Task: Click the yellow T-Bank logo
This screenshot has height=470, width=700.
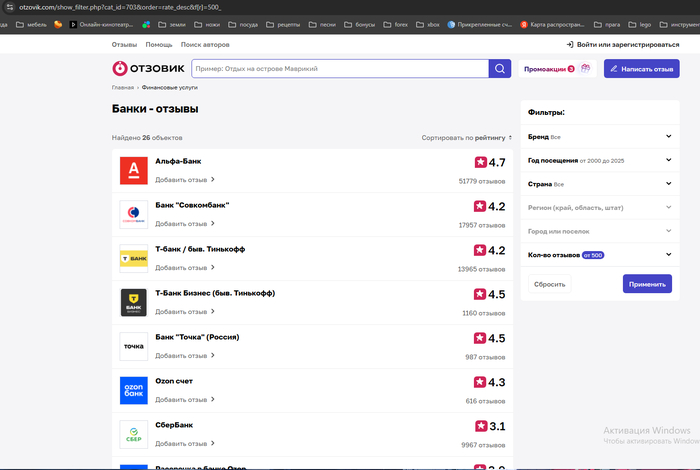Action: pyautogui.click(x=133, y=258)
